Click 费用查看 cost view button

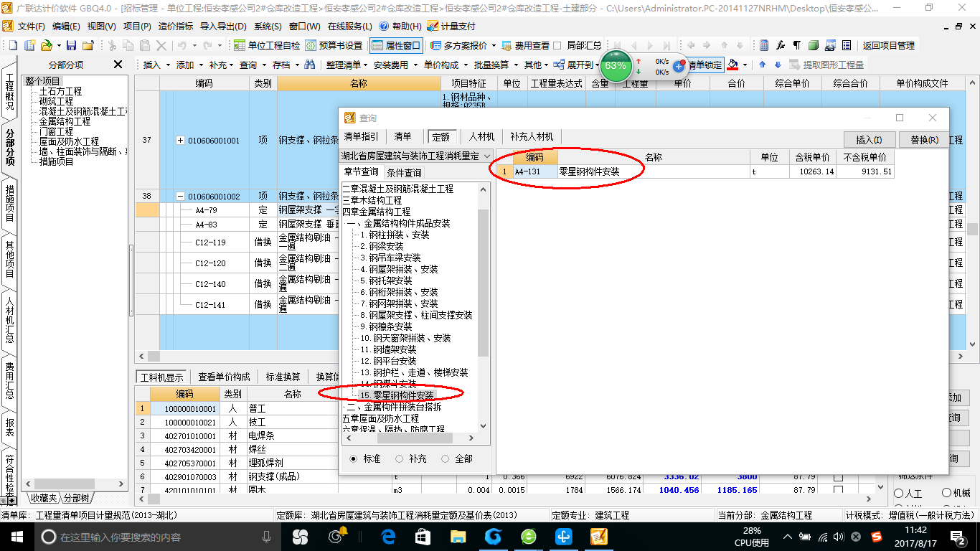point(525,45)
